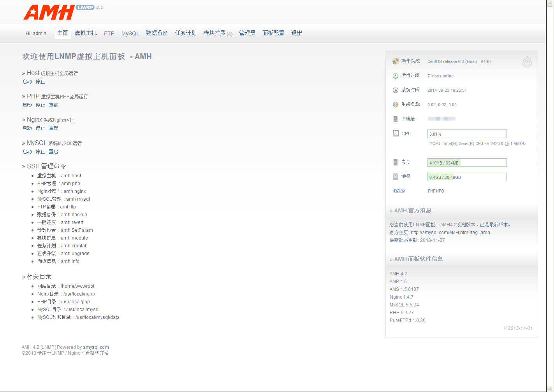Go to the MySQL navigation tab
Image resolution: width=554 pixels, height=392 pixels.
click(x=130, y=33)
